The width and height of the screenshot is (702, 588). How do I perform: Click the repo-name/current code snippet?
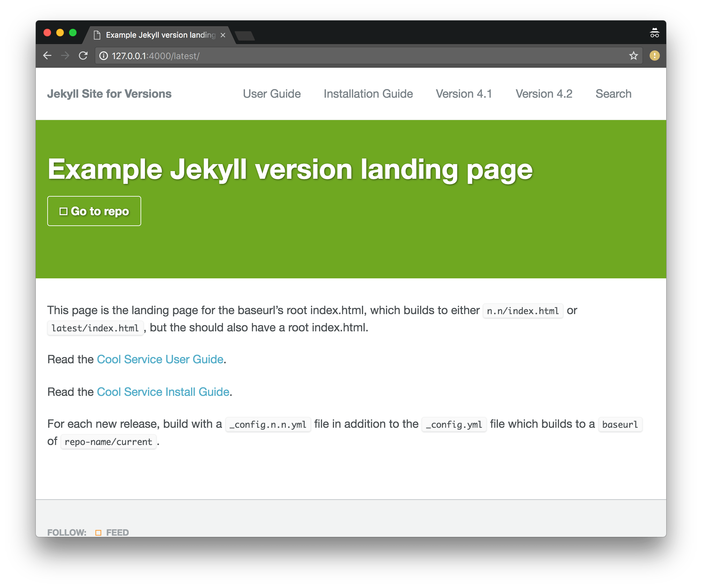pyautogui.click(x=109, y=442)
